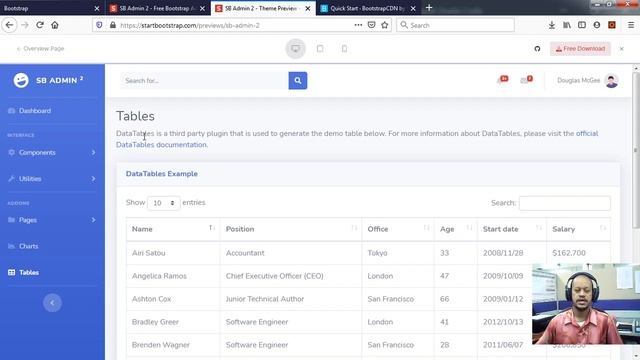Viewport: 640px width, 360px height.
Task: Open the Firefox downloads arrow icon
Action: [551, 25]
